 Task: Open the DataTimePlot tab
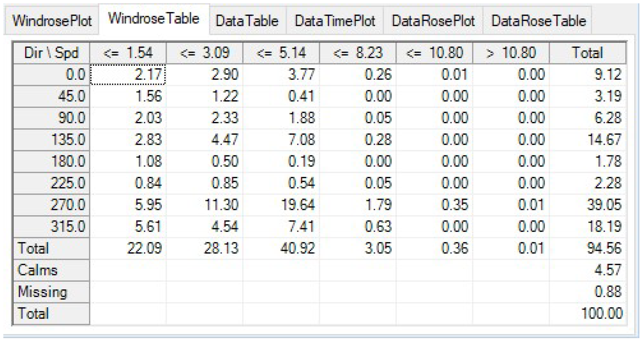tap(335, 21)
